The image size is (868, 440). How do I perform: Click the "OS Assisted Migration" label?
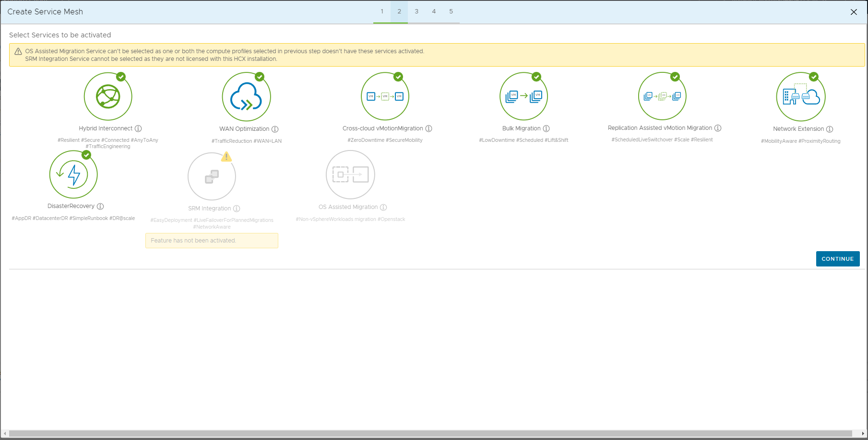point(348,207)
